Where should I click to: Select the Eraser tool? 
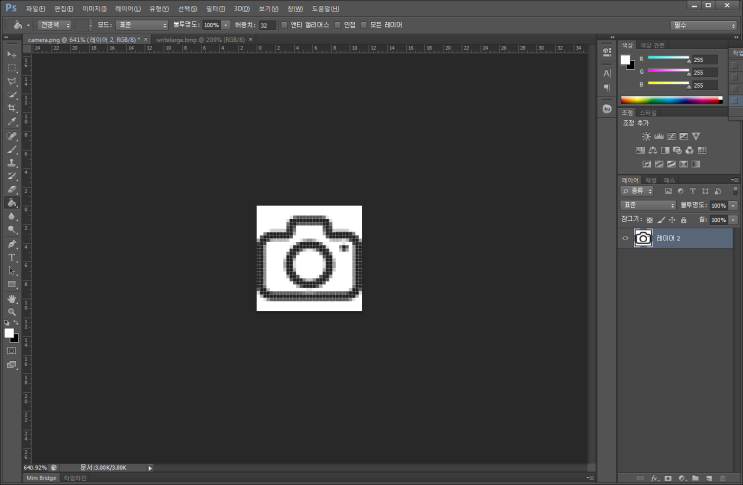[x=12, y=189]
